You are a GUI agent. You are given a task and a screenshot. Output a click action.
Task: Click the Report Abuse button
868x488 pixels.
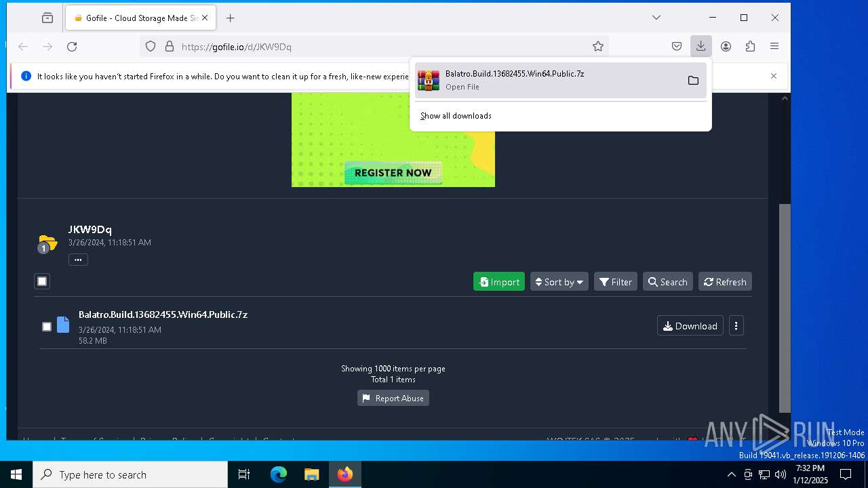(393, 399)
